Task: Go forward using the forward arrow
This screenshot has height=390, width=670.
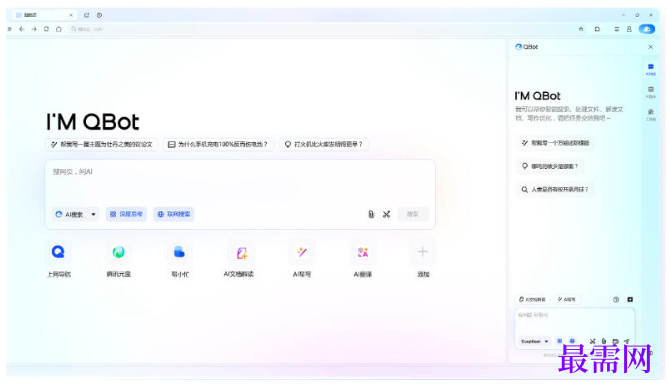Action: (34, 29)
